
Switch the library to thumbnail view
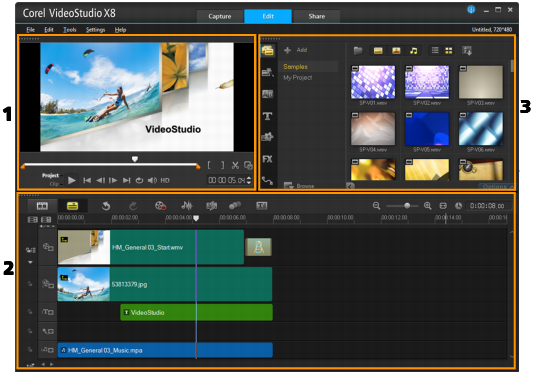coord(449,51)
